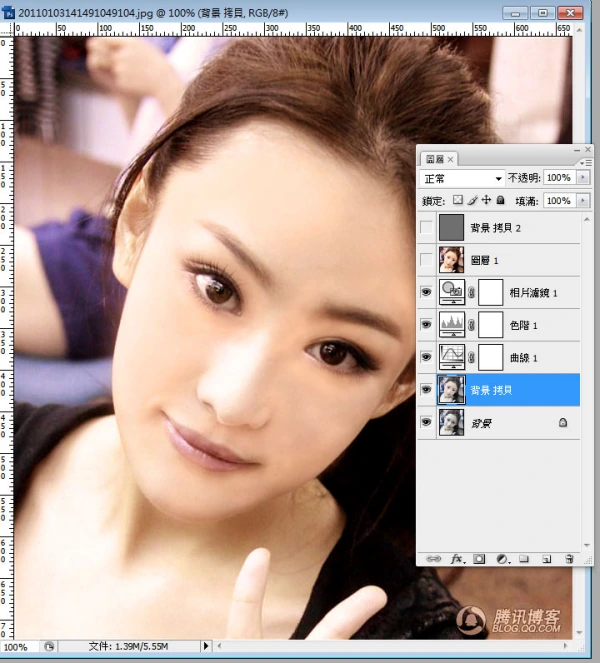Viewport: 600px width, 663px height.
Task: Select the 曲線 1 layer name
Action: click(x=523, y=358)
